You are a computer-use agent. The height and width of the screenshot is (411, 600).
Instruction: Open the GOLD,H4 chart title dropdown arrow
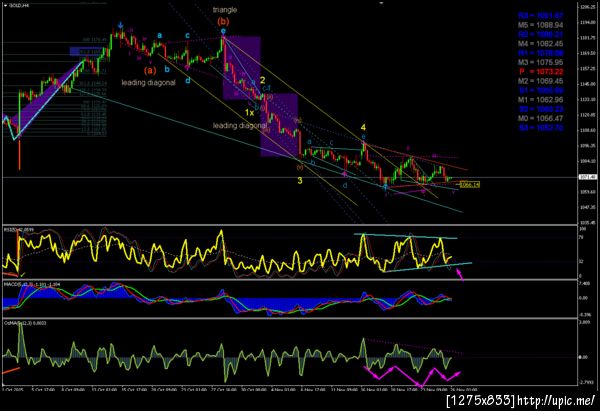point(5,5)
